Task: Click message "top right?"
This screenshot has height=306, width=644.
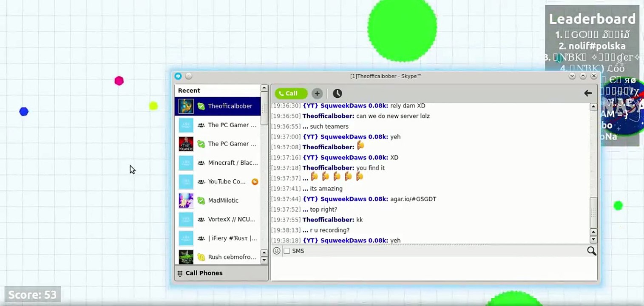Action: point(323,210)
